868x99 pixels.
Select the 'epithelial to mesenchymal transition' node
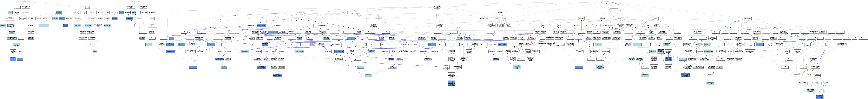point(475,45)
